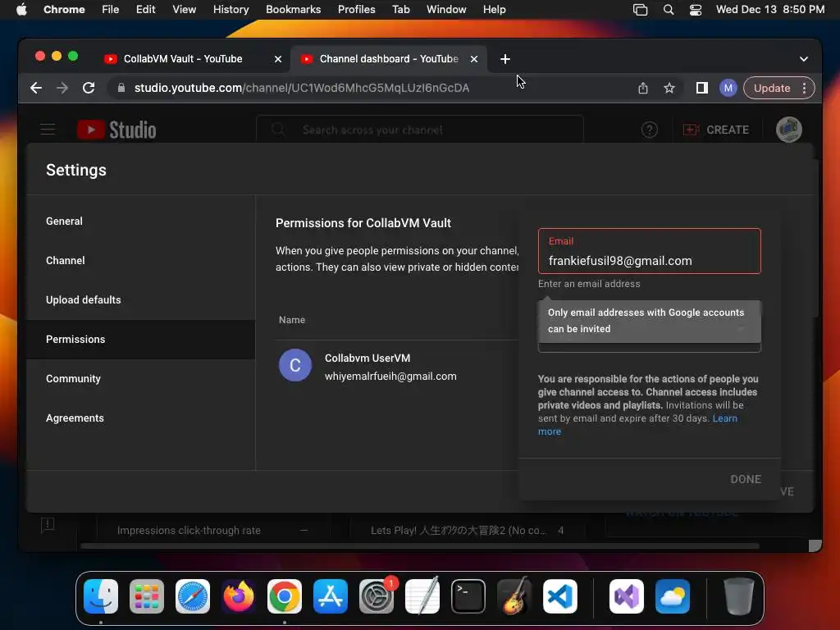Open Chrome profile M avatar

(x=728, y=88)
